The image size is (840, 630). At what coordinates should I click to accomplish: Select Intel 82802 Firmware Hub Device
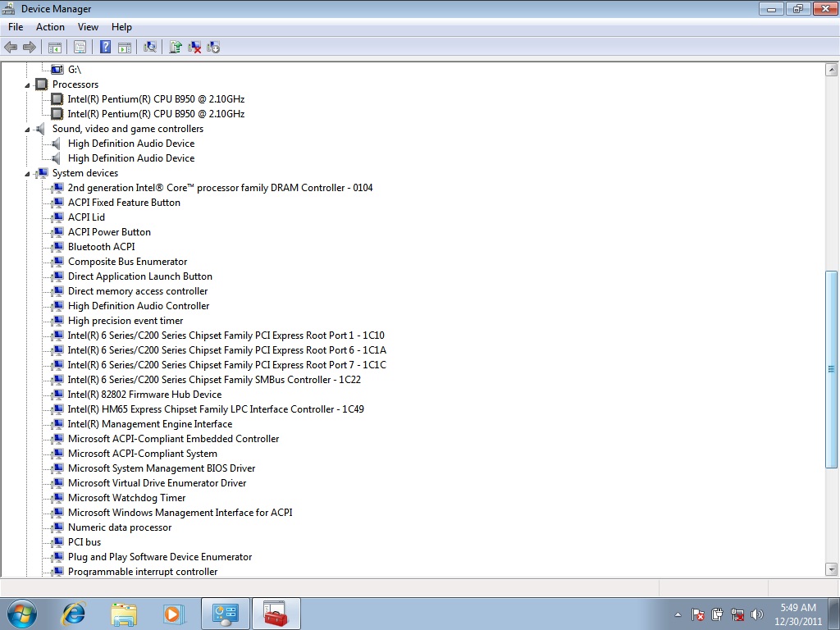click(x=144, y=395)
